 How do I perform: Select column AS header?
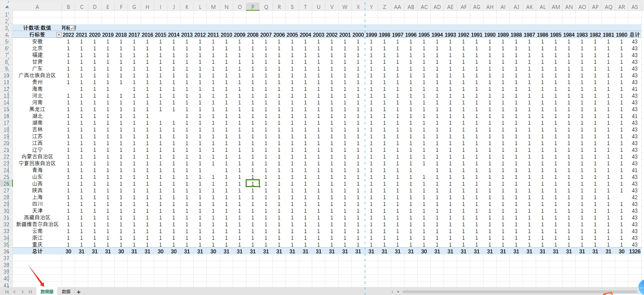tap(635, 7)
